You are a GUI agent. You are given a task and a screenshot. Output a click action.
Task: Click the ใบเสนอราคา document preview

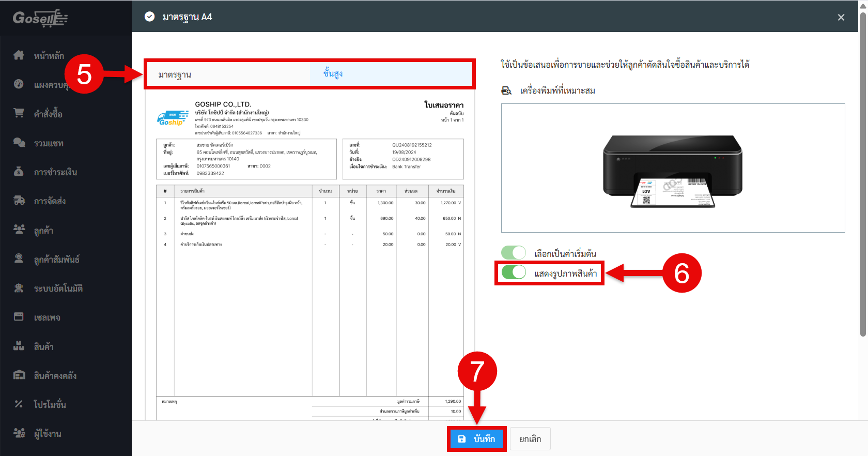click(x=310, y=255)
